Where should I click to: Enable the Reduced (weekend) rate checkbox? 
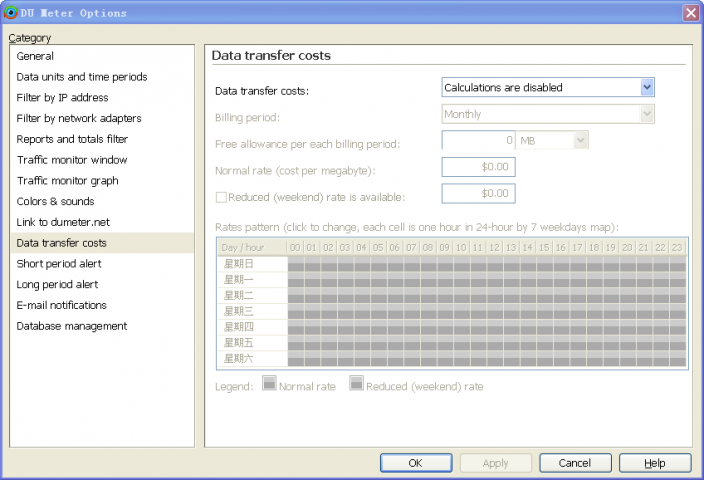click(x=222, y=196)
